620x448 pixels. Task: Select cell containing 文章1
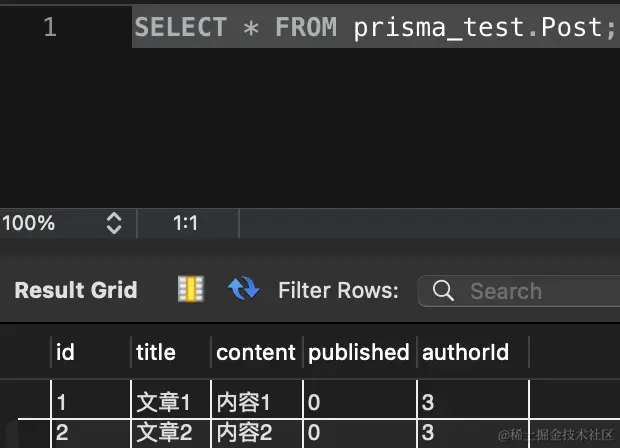(x=171, y=402)
